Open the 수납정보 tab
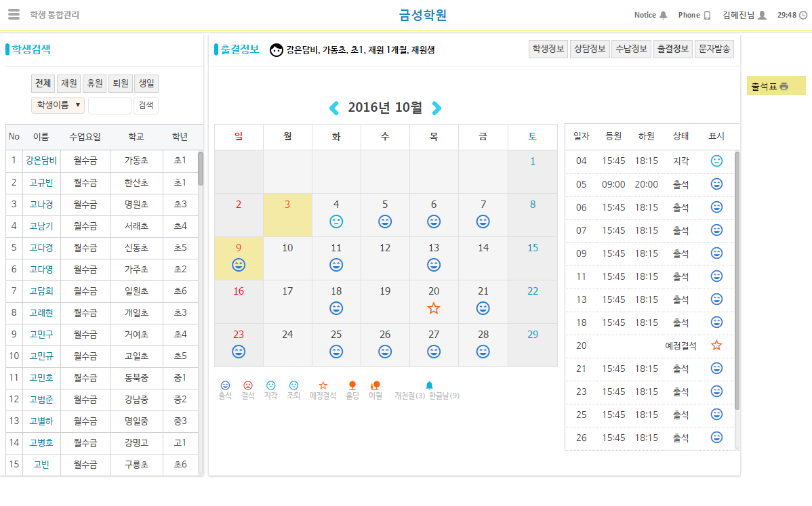This screenshot has width=812, height=506. (x=631, y=49)
